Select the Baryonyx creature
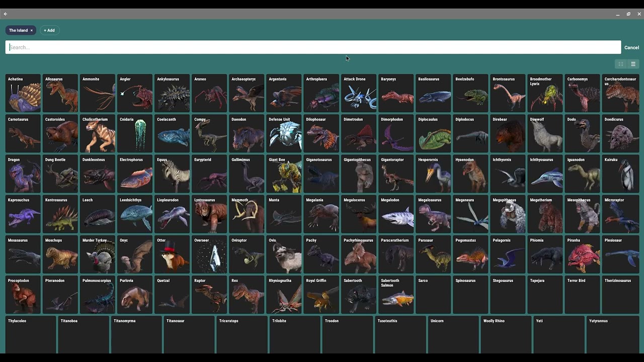The image size is (644, 362). coord(396,93)
